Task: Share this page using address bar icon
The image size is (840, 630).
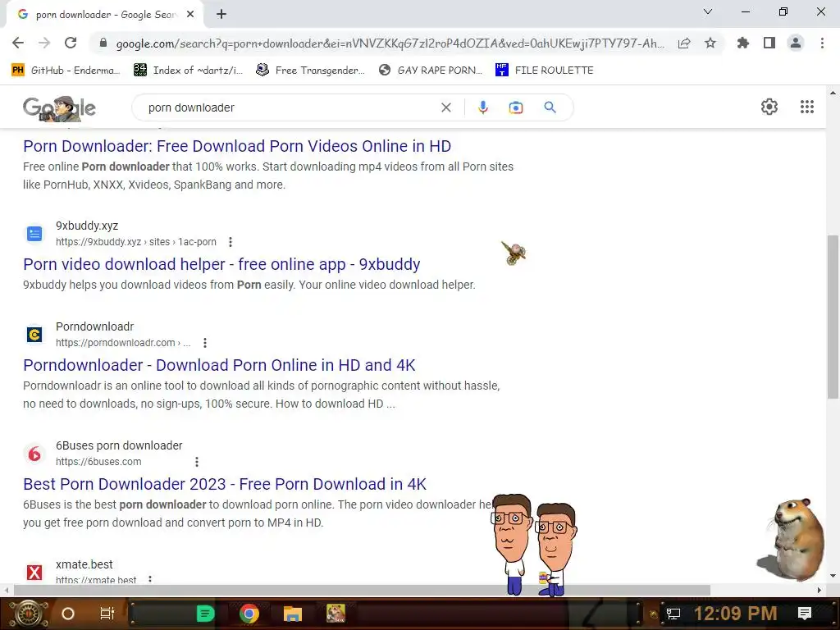Action: [x=684, y=43]
